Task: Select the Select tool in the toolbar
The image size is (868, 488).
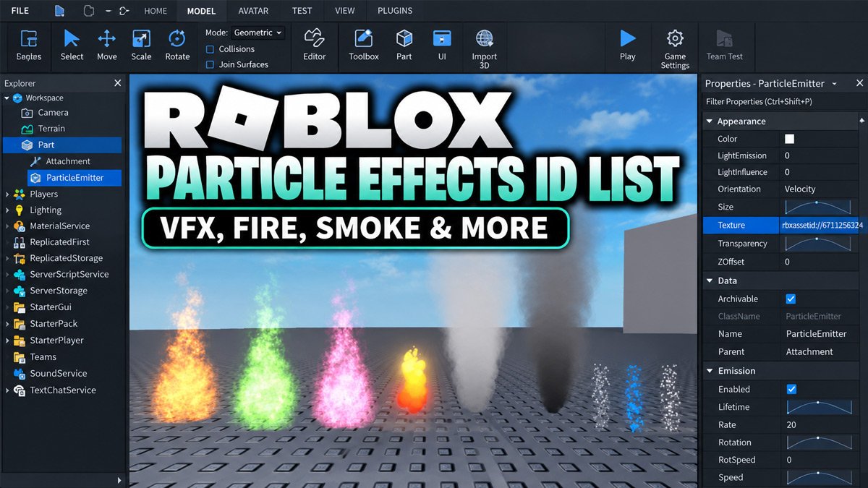Action: [x=72, y=45]
